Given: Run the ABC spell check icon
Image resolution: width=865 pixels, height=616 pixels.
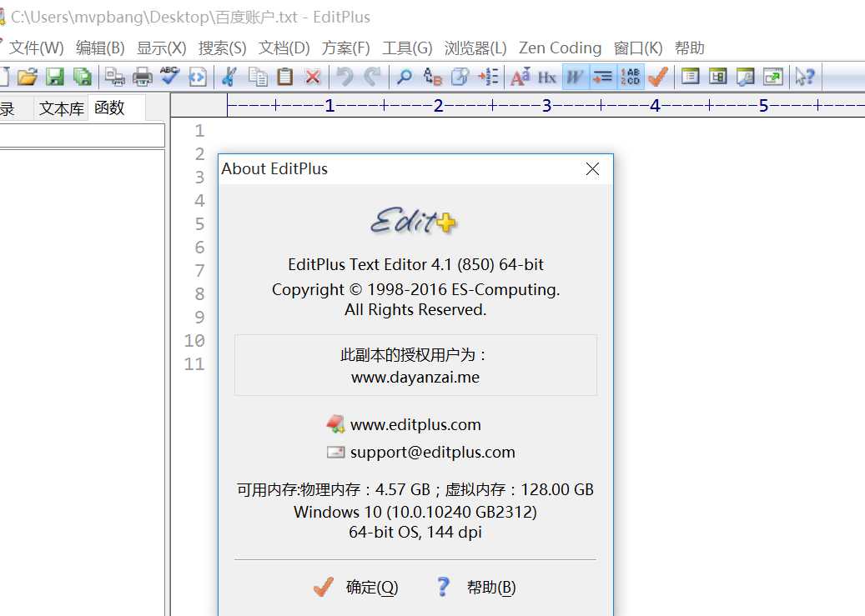Looking at the screenshot, I should (170, 77).
